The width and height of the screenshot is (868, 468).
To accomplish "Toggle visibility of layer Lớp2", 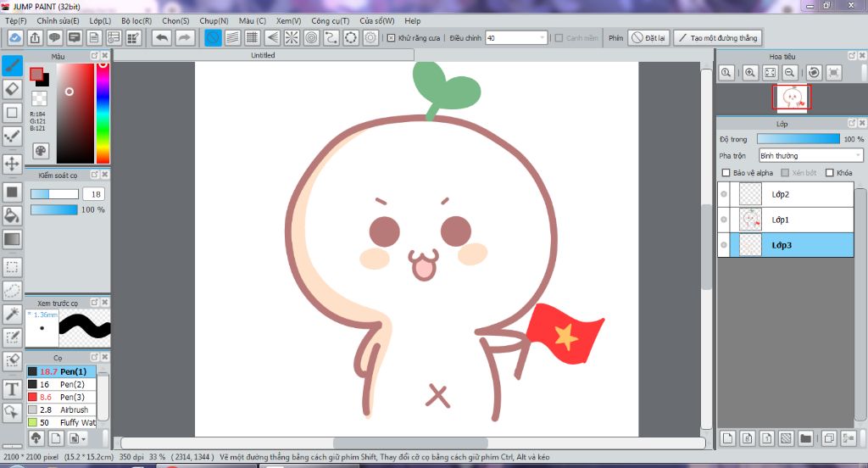I will 724,194.
